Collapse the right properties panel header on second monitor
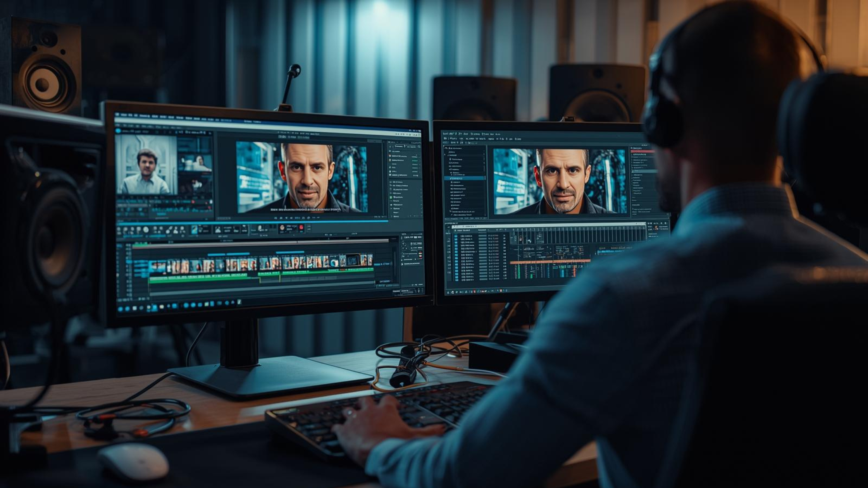868x488 pixels. 632,148
